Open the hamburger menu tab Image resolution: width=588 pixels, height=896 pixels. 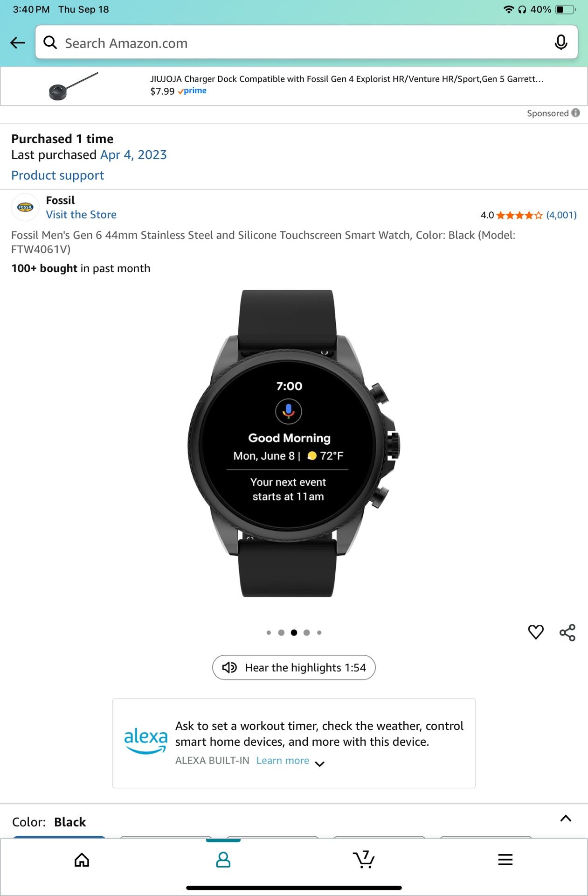[x=505, y=860]
